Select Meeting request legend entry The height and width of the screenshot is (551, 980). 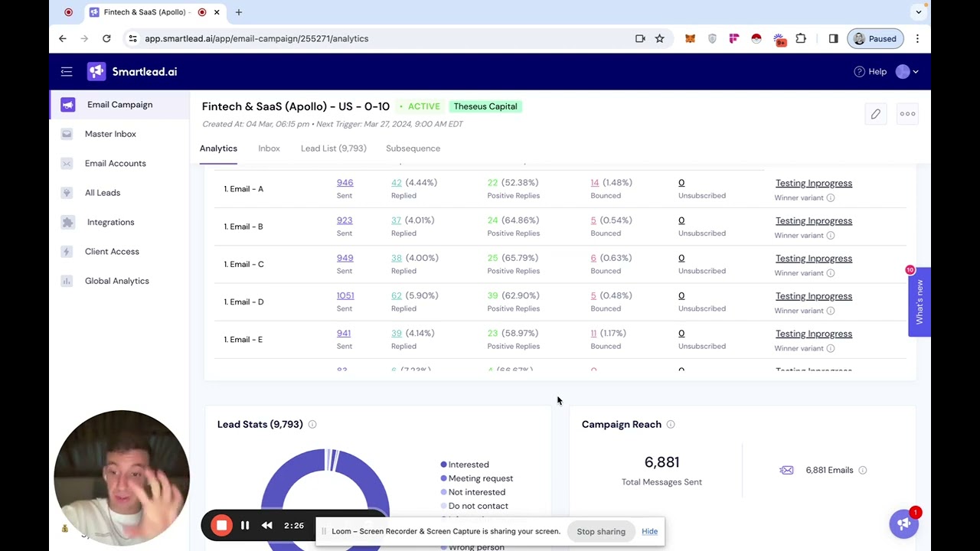pos(477,478)
